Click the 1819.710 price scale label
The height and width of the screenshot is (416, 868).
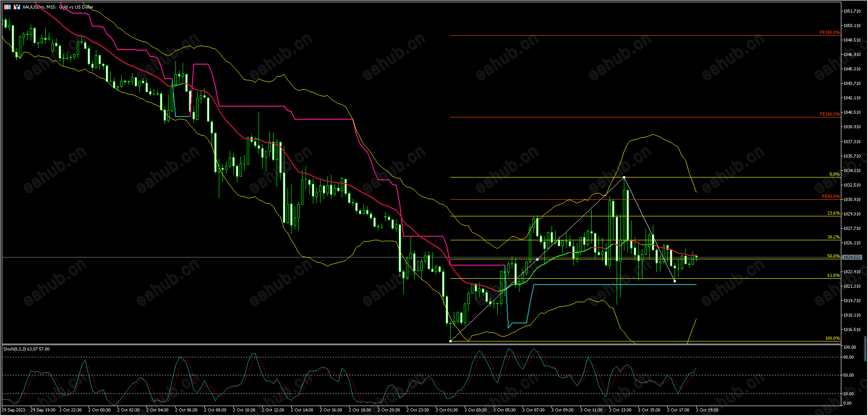pyautogui.click(x=852, y=301)
